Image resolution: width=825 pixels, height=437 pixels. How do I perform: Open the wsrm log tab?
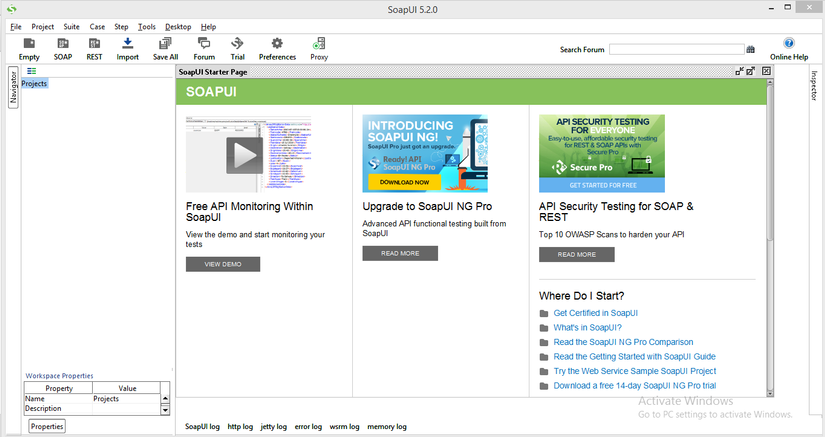click(x=344, y=426)
